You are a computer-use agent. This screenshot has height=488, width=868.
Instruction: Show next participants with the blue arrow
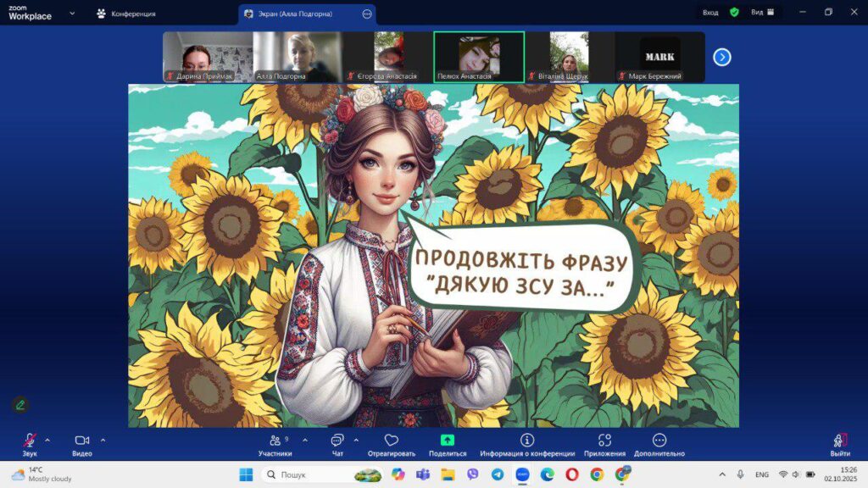point(722,57)
